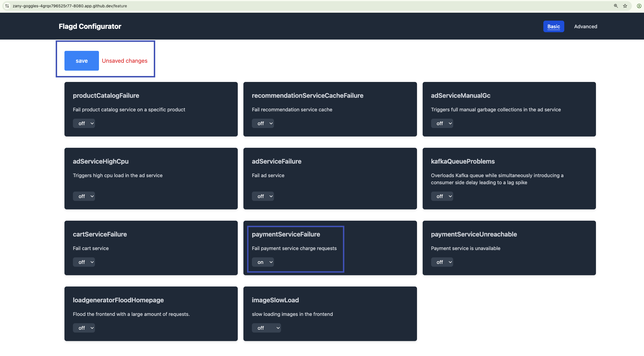644x356 pixels.
Task: Bookmark this page with the star icon
Action: tap(625, 6)
